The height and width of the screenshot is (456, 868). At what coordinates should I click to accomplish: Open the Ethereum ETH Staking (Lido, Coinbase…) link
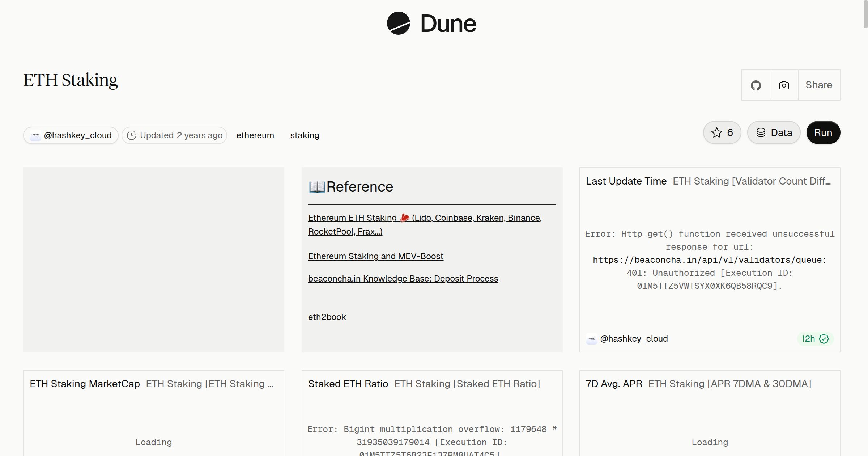(x=425, y=225)
